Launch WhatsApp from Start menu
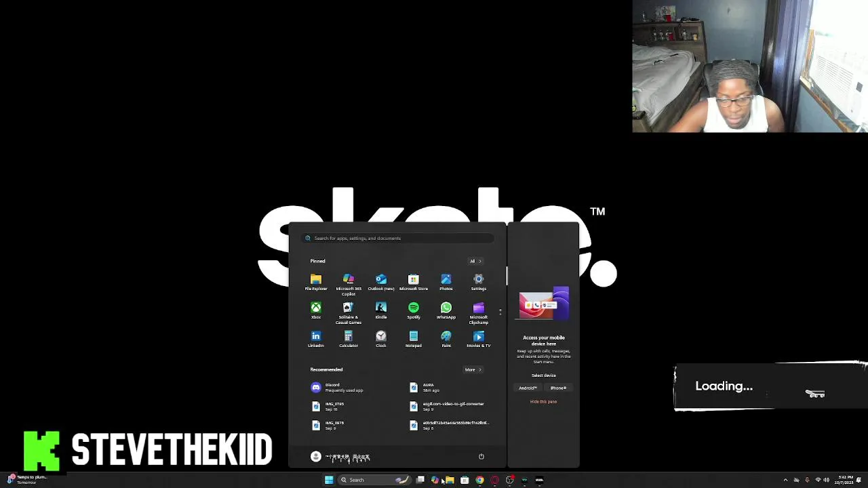868x488 pixels. 446,310
